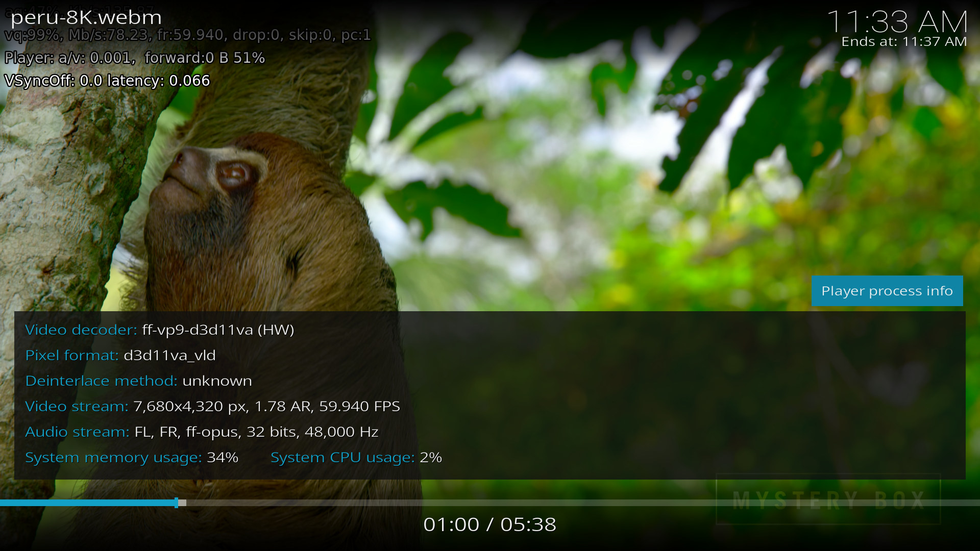Click the '01:00 / 05:38' playback time
The image size is (980, 551).
pos(490,524)
